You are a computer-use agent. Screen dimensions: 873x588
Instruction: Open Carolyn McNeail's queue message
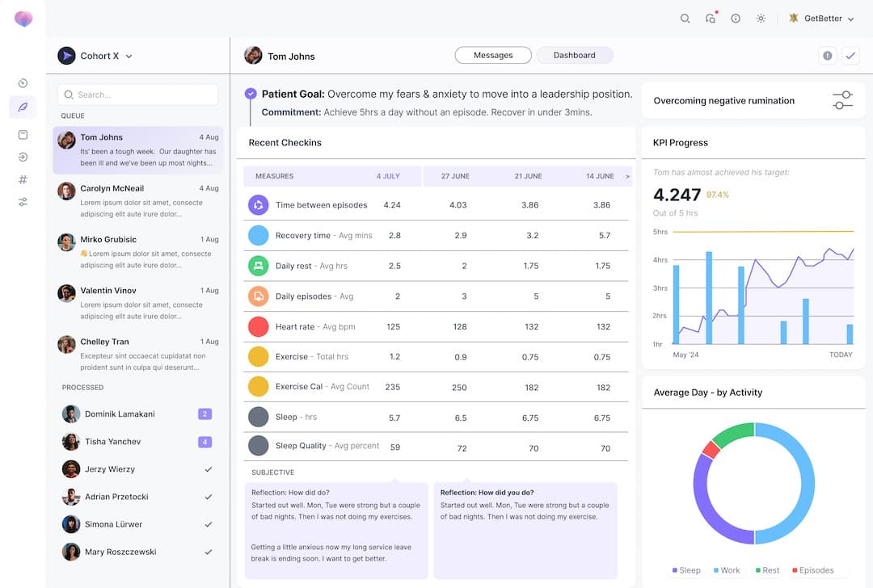pos(138,201)
